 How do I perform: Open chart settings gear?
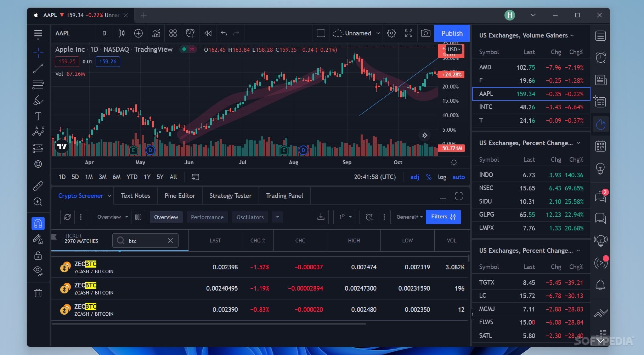pyautogui.click(x=391, y=33)
